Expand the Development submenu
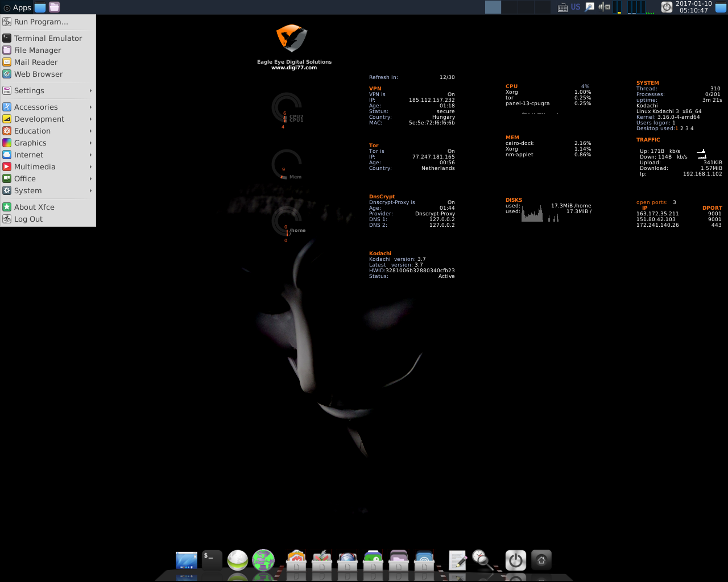The height and width of the screenshot is (582, 728). point(48,119)
